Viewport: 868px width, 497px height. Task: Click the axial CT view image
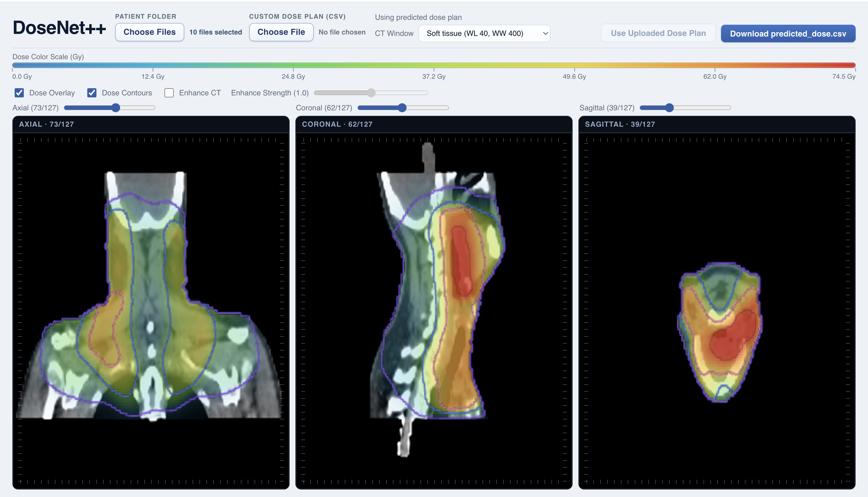[150, 294]
